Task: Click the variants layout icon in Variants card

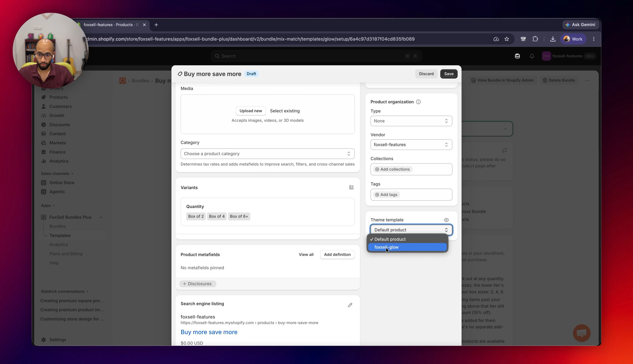Action: pos(351,187)
